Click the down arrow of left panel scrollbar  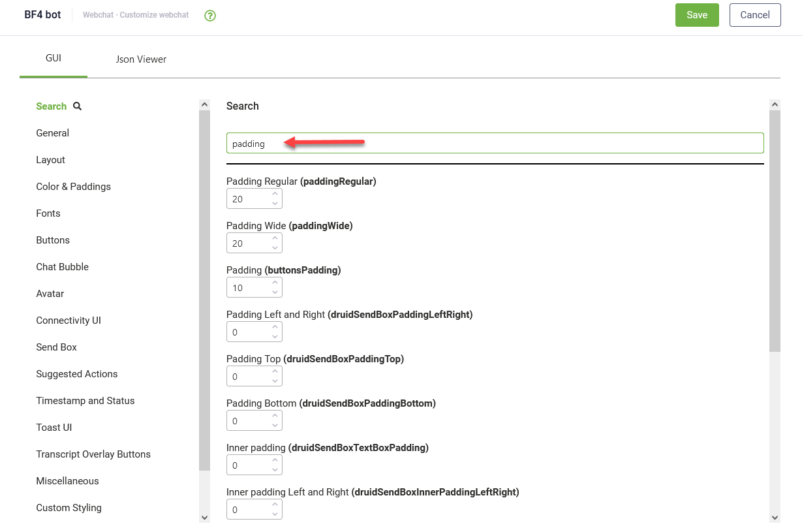[x=205, y=517]
